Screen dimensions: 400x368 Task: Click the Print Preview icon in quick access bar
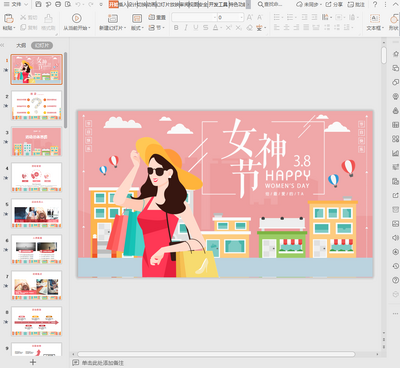[x=68, y=4]
